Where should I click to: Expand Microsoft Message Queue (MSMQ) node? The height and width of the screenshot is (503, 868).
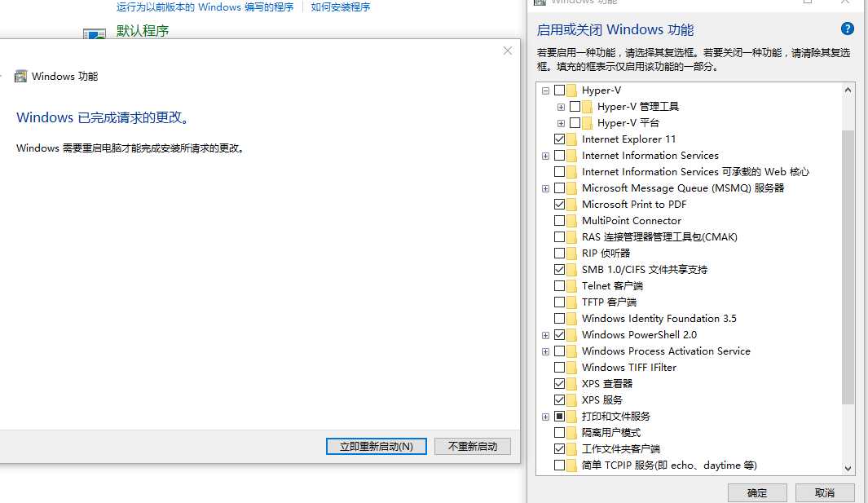tap(546, 189)
